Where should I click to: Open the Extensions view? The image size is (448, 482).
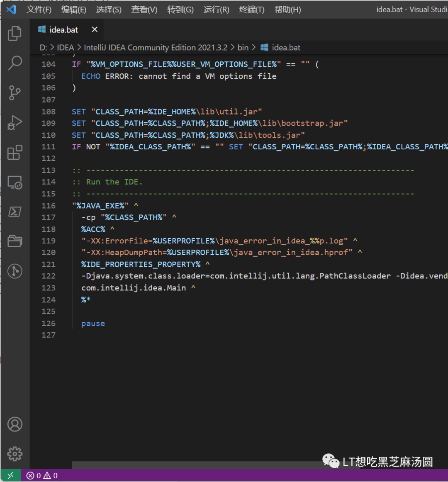[x=15, y=152]
